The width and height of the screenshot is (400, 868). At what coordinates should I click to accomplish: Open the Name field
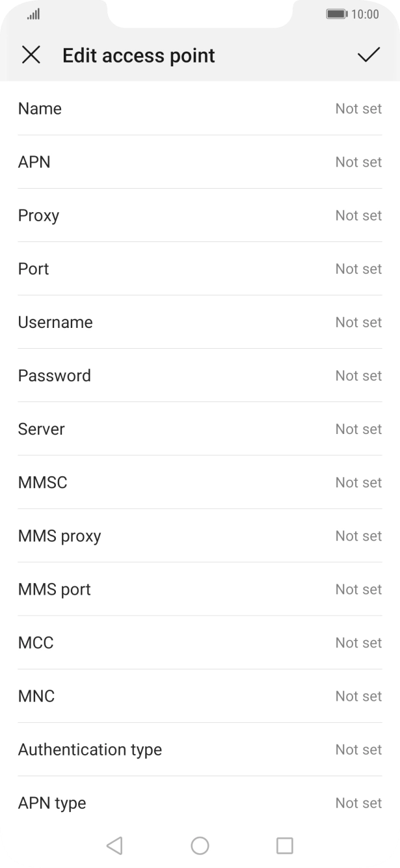point(200,109)
